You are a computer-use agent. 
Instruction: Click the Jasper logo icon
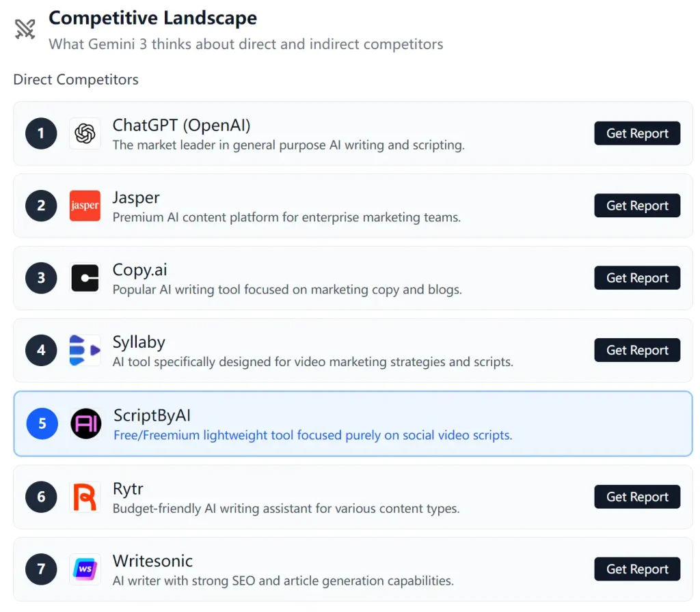pyautogui.click(x=85, y=206)
